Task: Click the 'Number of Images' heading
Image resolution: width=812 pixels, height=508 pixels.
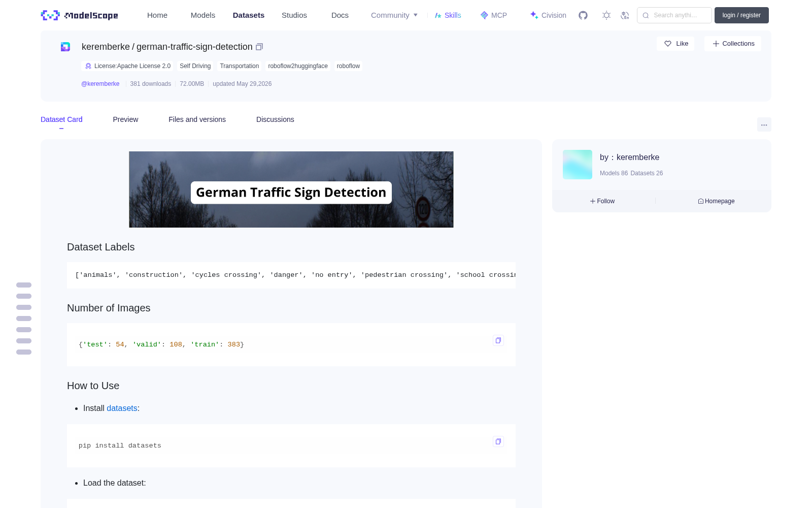Action: coord(109,308)
